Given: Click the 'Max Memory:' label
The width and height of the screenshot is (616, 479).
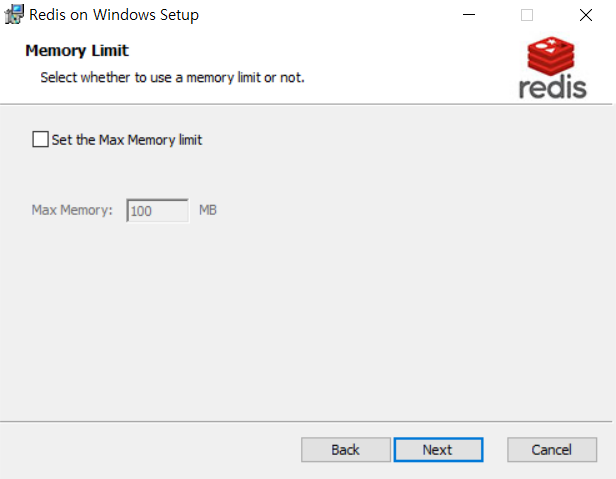Looking at the screenshot, I should tap(72, 210).
